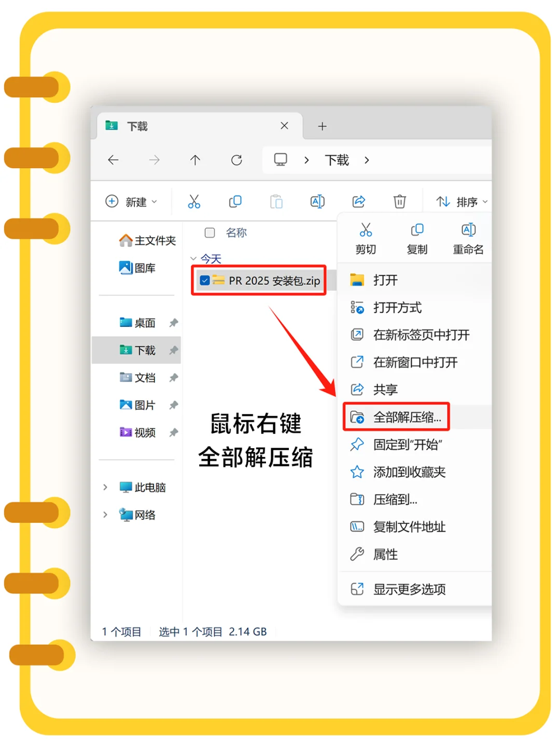Click the Rename (重命名) toolbar icon
This screenshot has width=560, height=747.
(x=317, y=202)
